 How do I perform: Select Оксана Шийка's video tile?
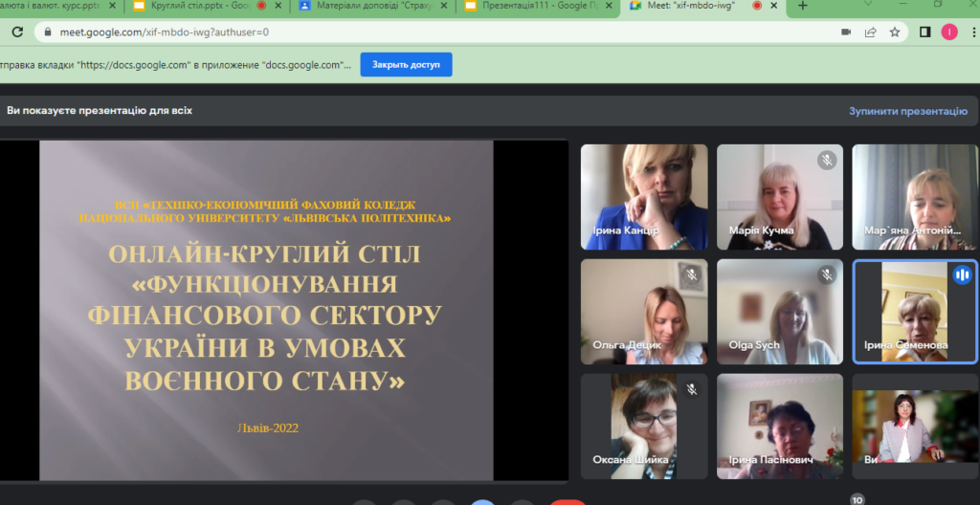[644, 427]
